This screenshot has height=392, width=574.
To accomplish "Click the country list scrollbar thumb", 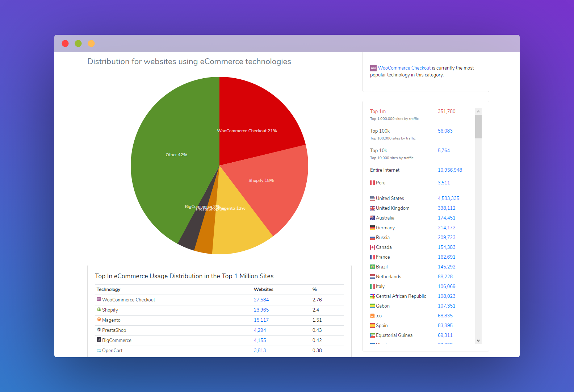I will point(478,127).
